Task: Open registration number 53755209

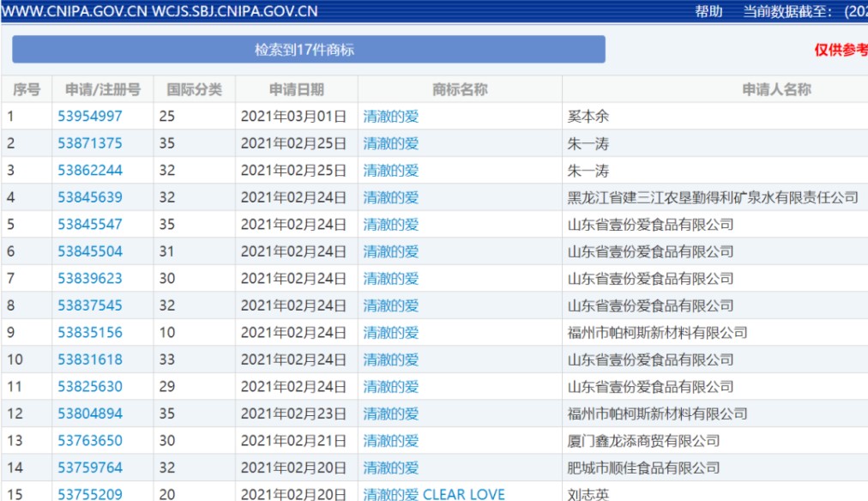Action: 90,494
